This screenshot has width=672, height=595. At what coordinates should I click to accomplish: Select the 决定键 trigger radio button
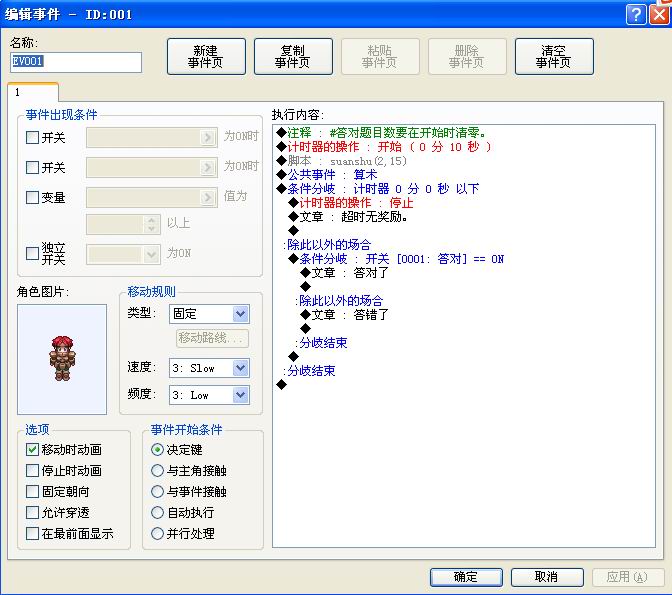pyautogui.click(x=157, y=449)
